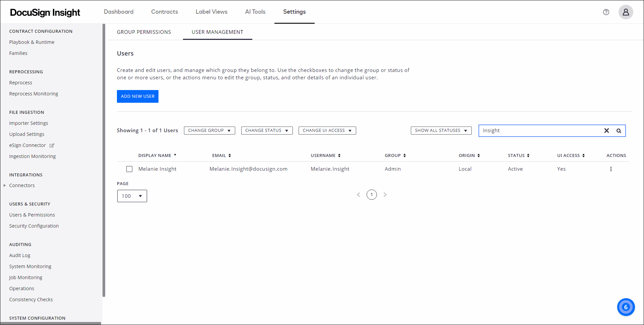Click the search magnifier icon

pos(619,131)
